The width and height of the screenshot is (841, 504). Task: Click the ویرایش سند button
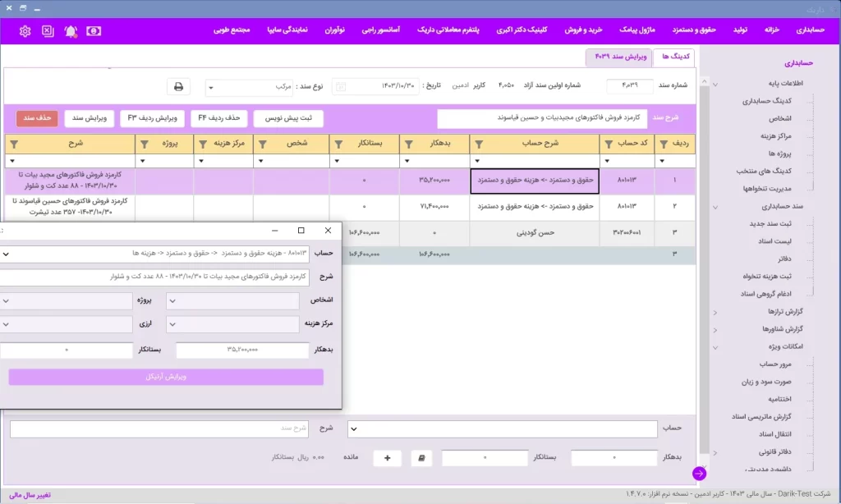(89, 118)
